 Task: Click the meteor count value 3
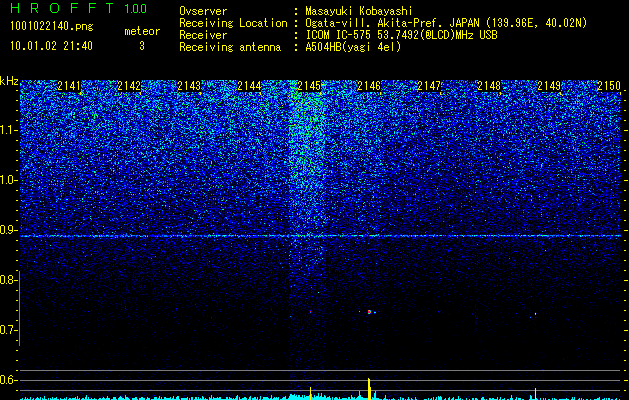[x=142, y=46]
